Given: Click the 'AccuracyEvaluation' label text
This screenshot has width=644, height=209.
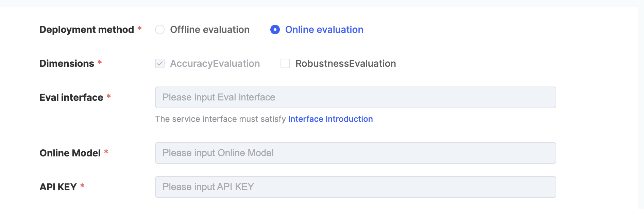Looking at the screenshot, I should tap(215, 64).
